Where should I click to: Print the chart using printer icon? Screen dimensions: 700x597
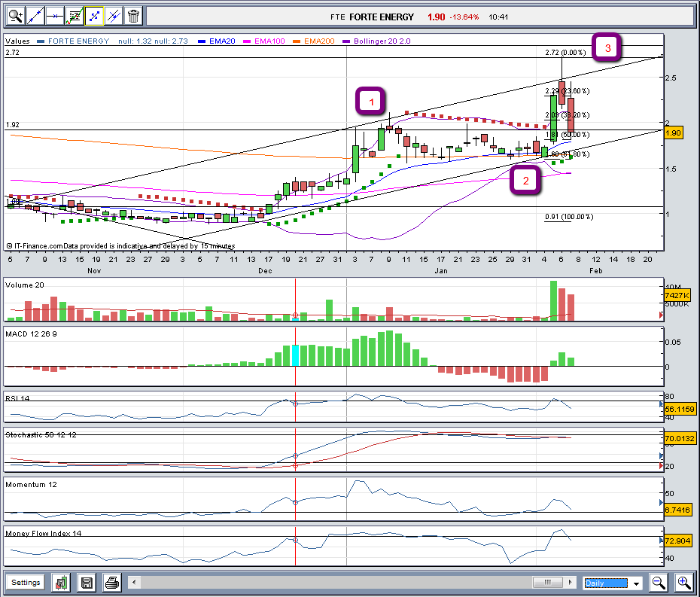pyautogui.click(x=111, y=583)
